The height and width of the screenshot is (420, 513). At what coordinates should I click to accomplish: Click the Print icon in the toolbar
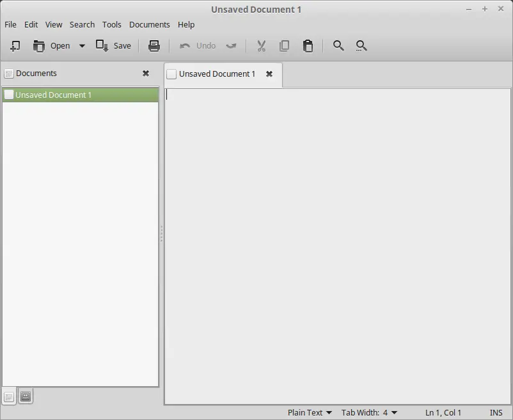(154, 46)
